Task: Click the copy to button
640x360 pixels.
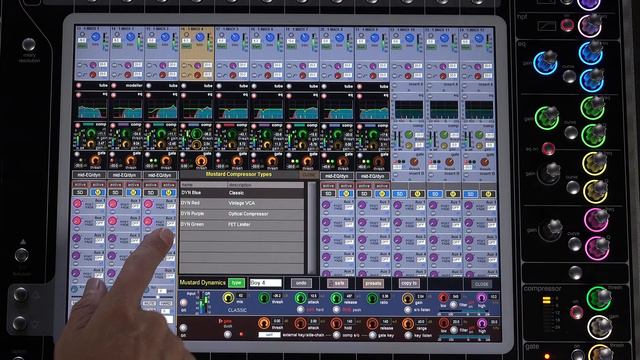Action: [x=409, y=283]
